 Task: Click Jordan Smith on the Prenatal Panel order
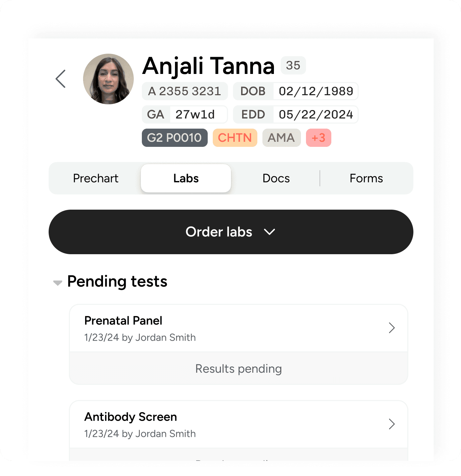tap(165, 337)
